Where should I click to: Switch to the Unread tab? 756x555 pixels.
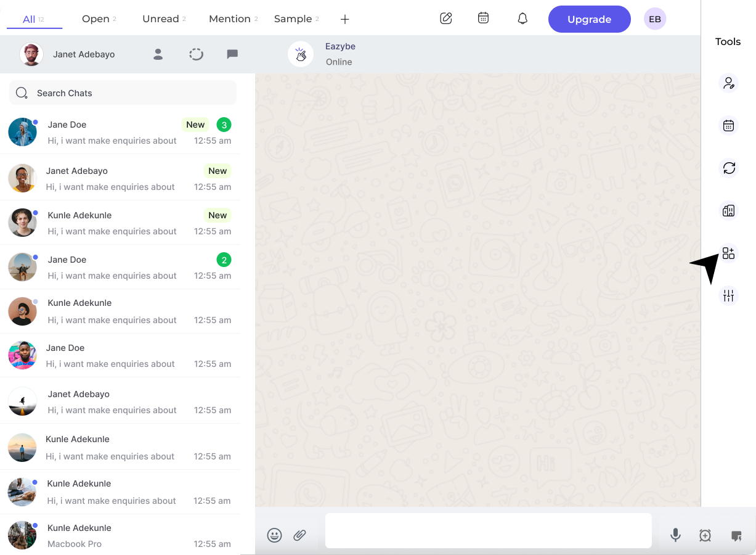tap(160, 18)
